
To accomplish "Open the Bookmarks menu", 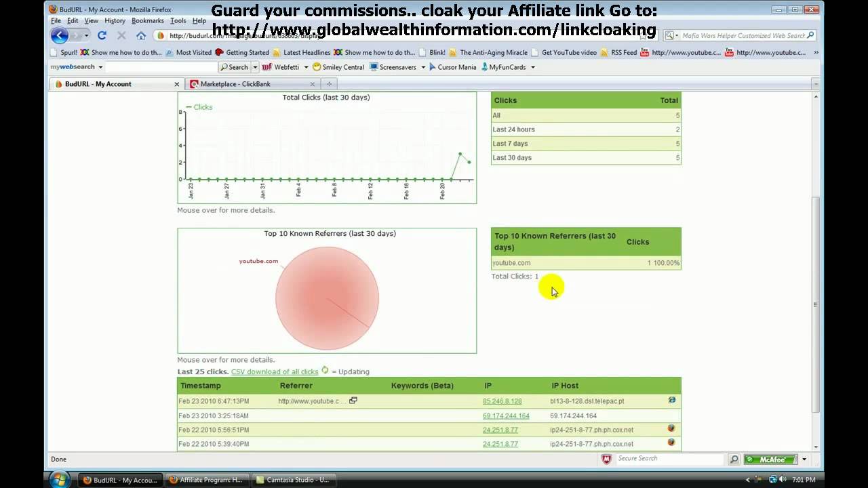I will tap(148, 21).
